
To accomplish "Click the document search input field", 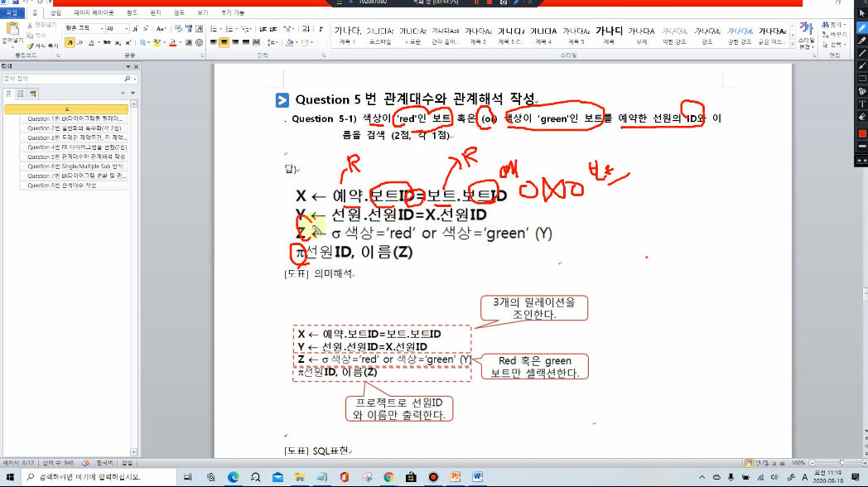I will click(x=63, y=79).
